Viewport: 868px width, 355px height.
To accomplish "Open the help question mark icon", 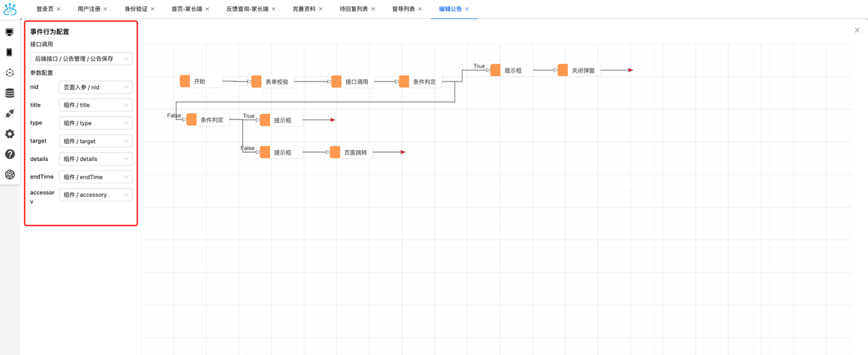I will click(9, 154).
